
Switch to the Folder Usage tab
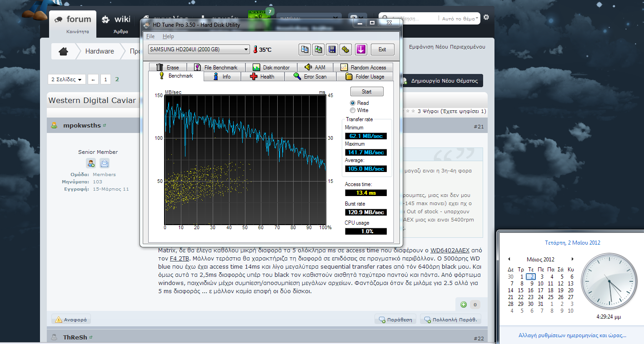tap(364, 77)
